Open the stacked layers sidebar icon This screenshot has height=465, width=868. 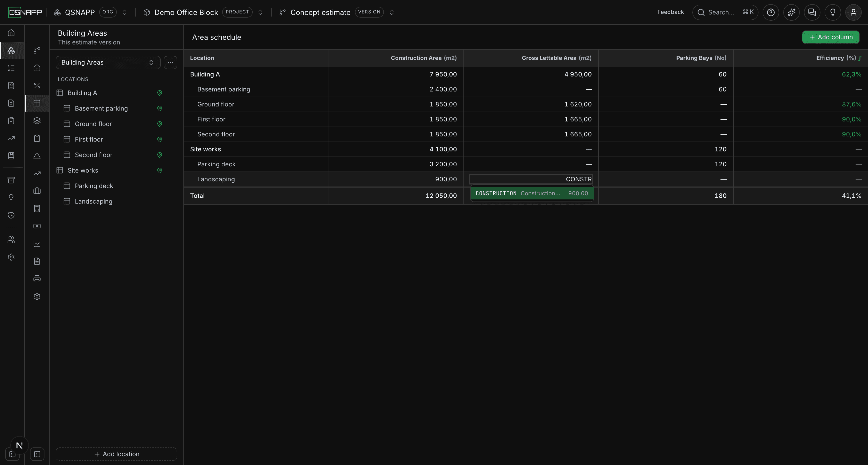[x=37, y=121]
